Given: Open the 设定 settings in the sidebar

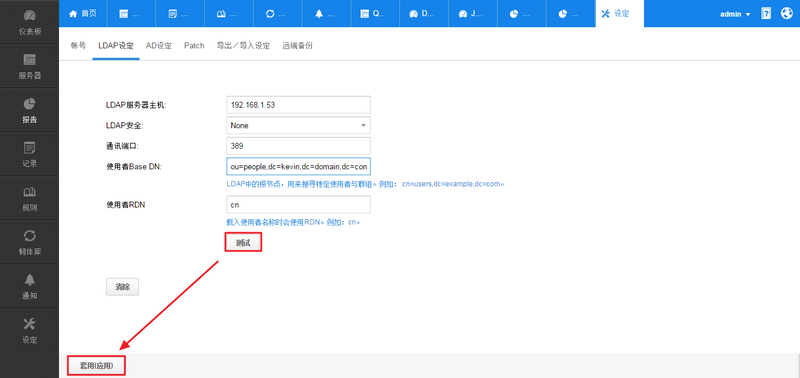Looking at the screenshot, I should click(30, 331).
